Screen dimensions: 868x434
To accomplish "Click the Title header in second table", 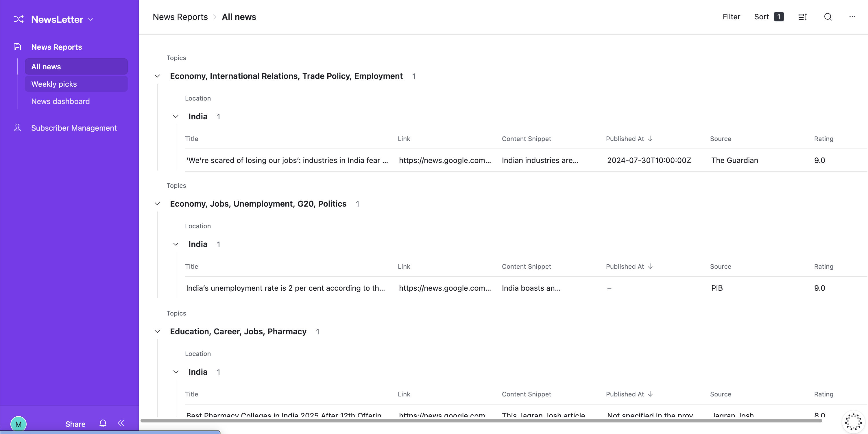I will [x=191, y=266].
